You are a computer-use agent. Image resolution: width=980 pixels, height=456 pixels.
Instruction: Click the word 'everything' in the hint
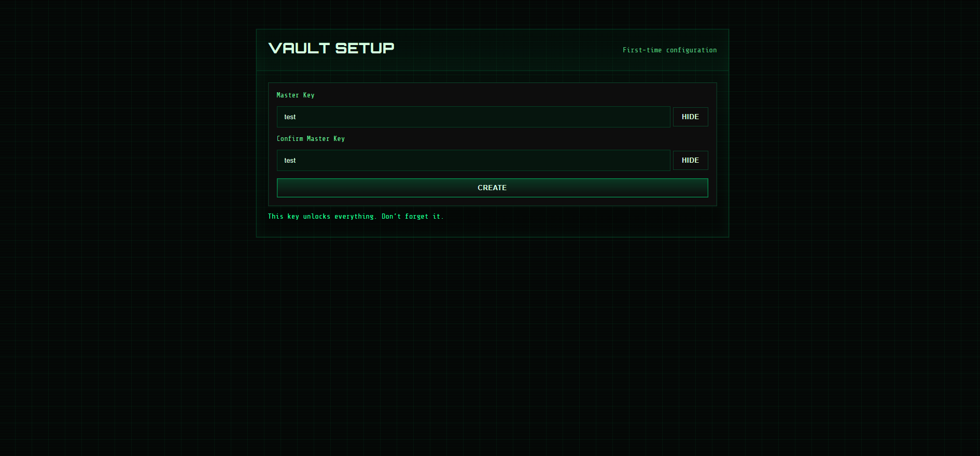point(354,217)
